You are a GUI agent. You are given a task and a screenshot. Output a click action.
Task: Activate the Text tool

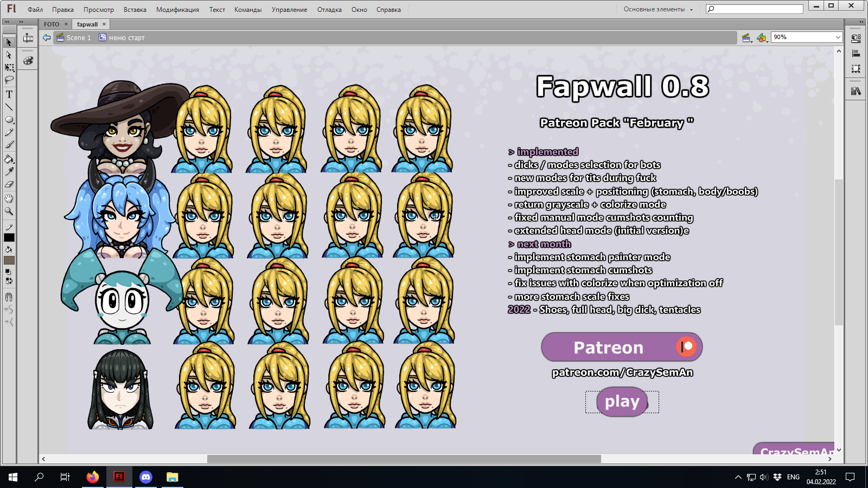tap(9, 94)
